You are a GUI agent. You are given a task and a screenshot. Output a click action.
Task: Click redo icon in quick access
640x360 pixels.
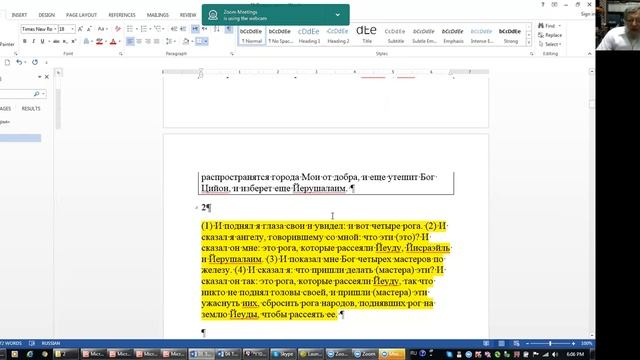(35, 62)
